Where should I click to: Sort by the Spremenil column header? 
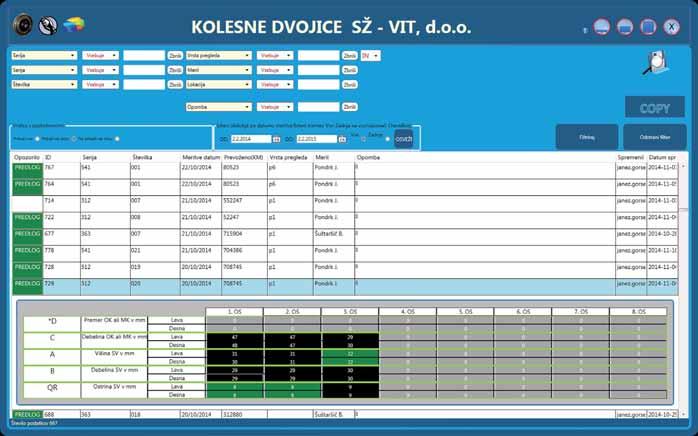631,158
